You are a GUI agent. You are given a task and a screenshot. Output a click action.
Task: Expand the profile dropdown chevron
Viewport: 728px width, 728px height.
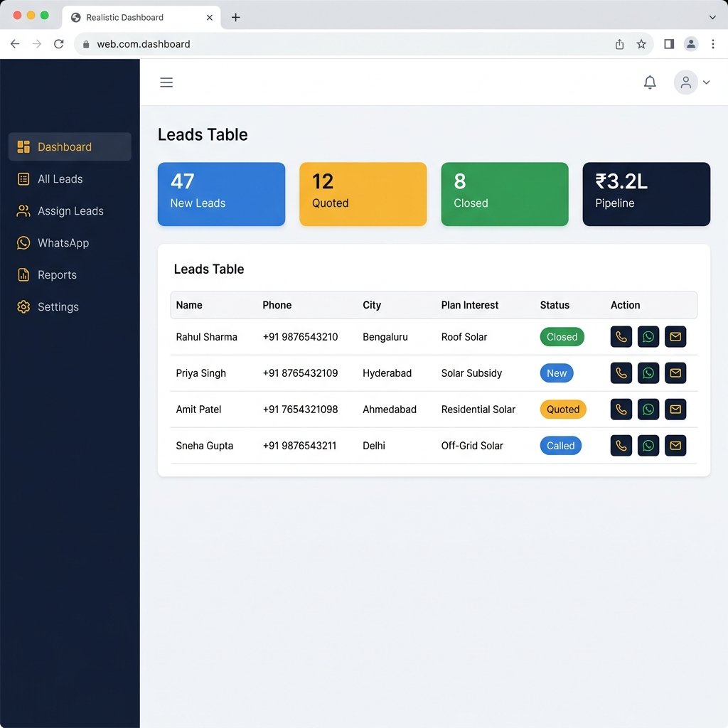(x=706, y=82)
